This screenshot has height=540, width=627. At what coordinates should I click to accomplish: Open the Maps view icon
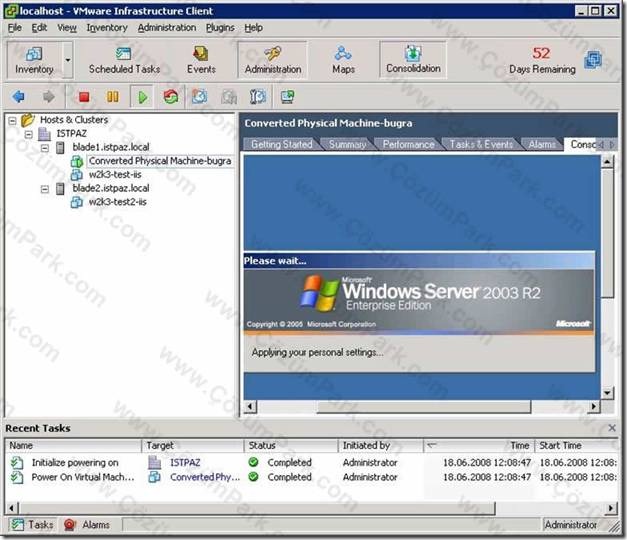pyautogui.click(x=343, y=60)
